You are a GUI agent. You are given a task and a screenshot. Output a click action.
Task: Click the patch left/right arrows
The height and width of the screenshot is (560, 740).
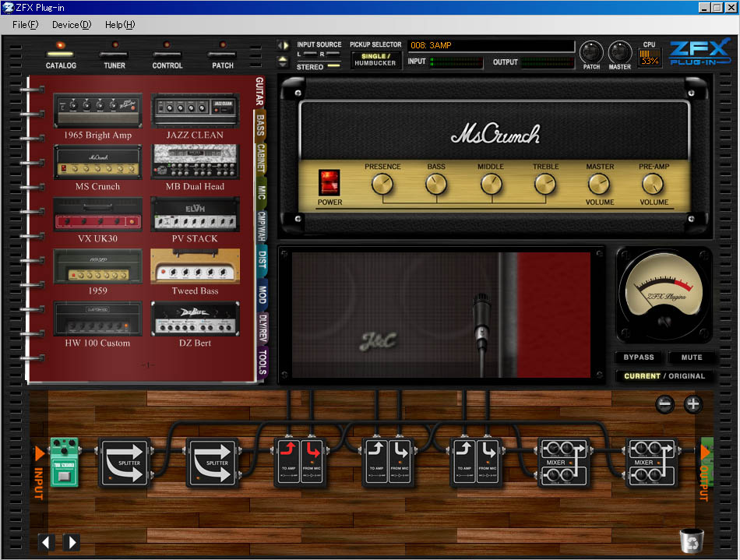(x=283, y=45)
